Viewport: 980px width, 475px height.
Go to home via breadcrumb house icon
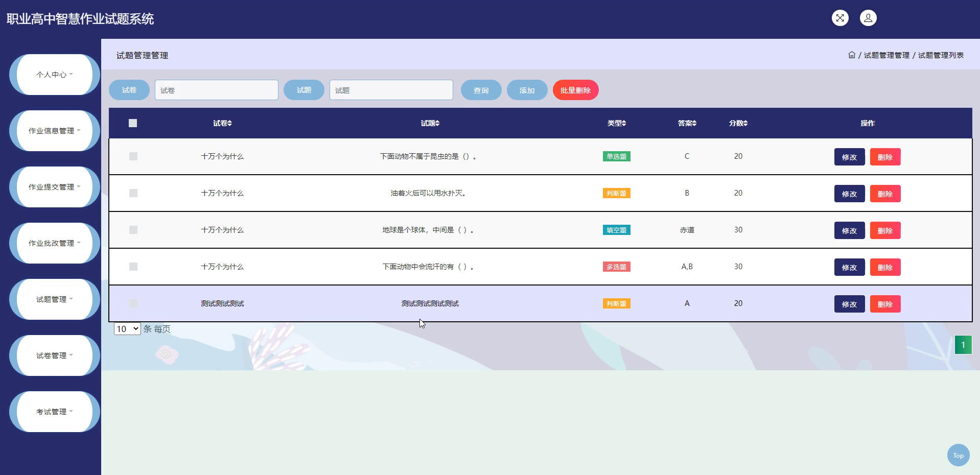point(852,55)
